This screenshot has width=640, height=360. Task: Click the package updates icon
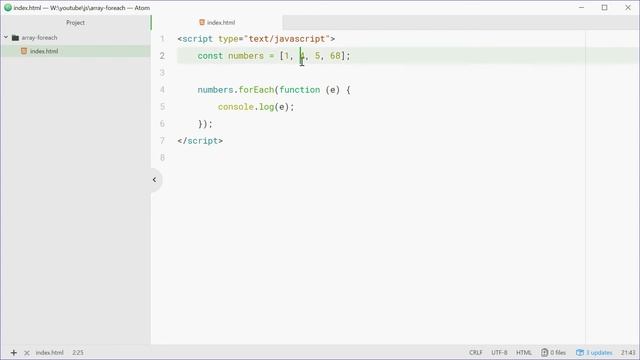580,353
